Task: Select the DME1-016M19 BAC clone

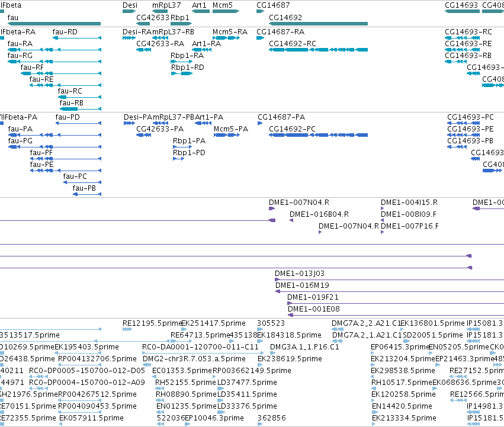Action: click(x=390, y=291)
